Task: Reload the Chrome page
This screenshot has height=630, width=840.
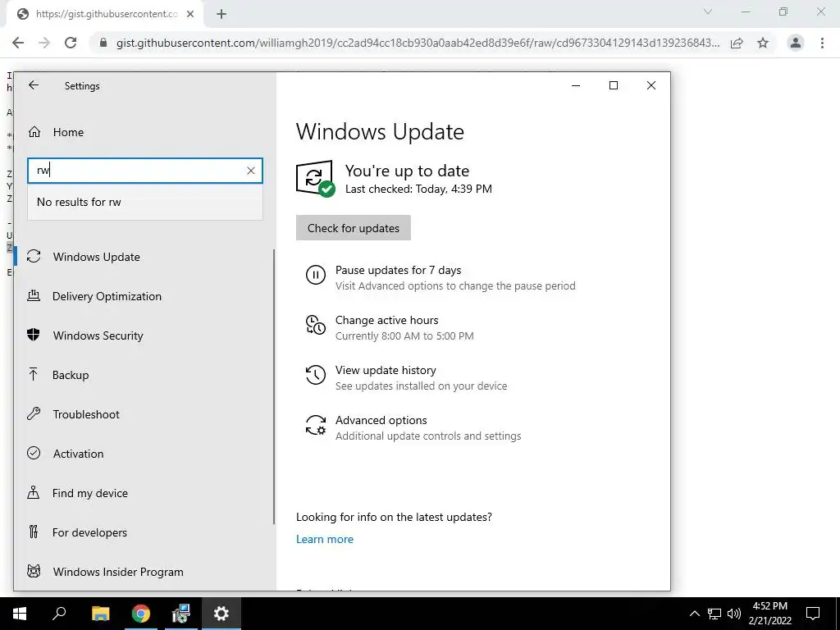Action: coord(71,43)
